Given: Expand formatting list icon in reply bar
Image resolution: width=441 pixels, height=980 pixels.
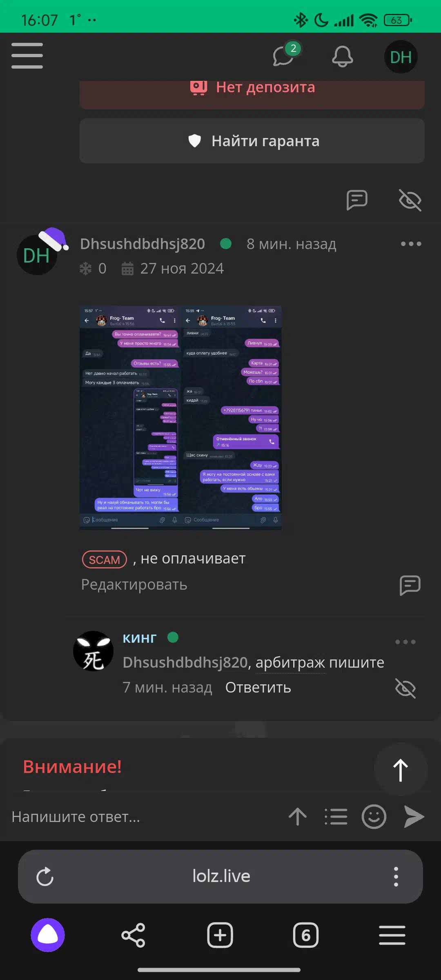Looking at the screenshot, I should [x=336, y=817].
